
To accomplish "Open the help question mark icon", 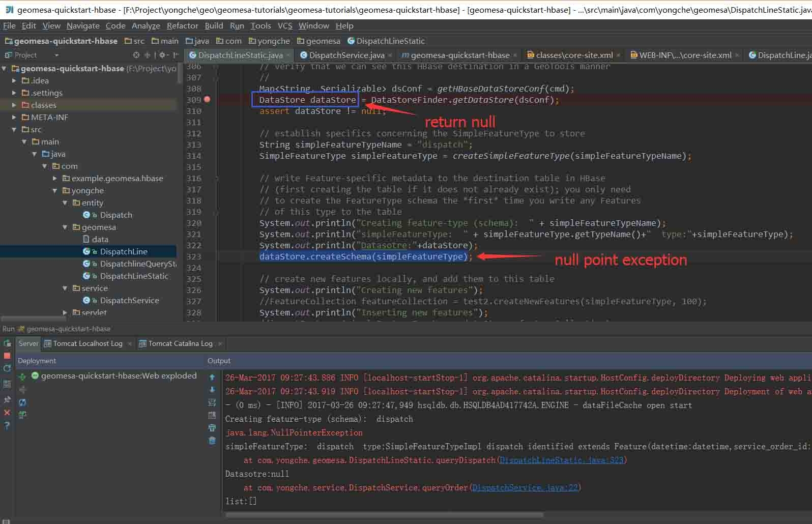I will point(7,426).
